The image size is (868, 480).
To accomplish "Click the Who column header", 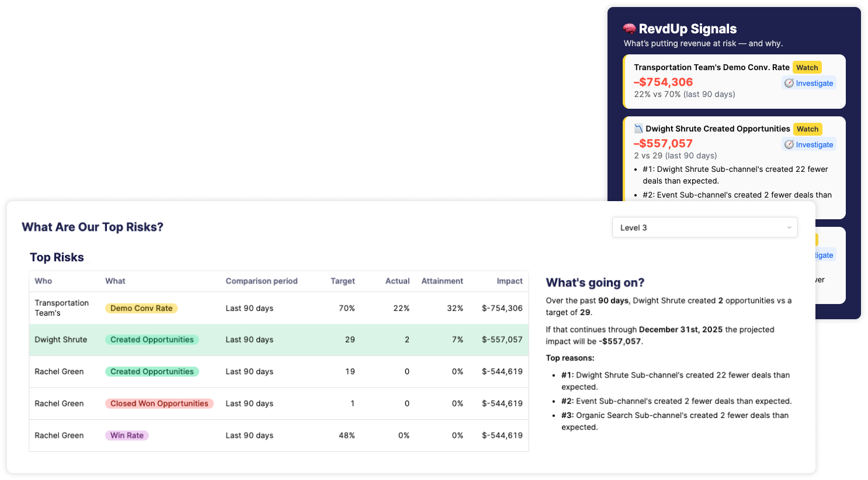I will pos(43,281).
